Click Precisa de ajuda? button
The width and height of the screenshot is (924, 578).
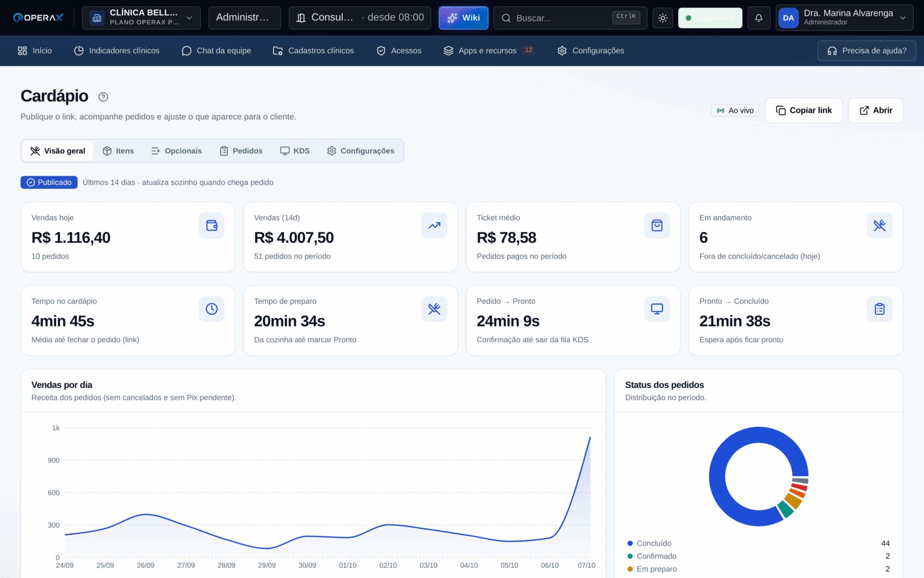pos(867,51)
